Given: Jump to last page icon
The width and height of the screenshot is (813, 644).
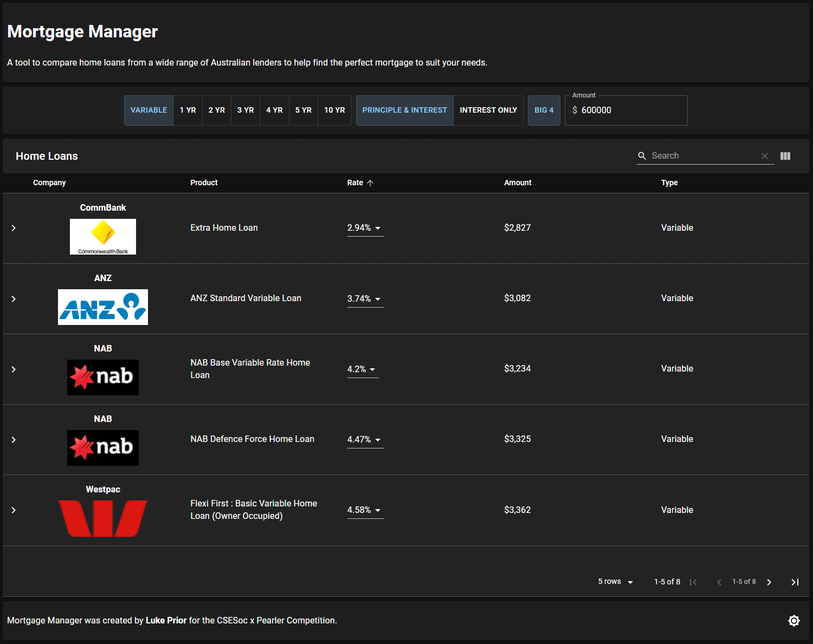Looking at the screenshot, I should 795,582.
